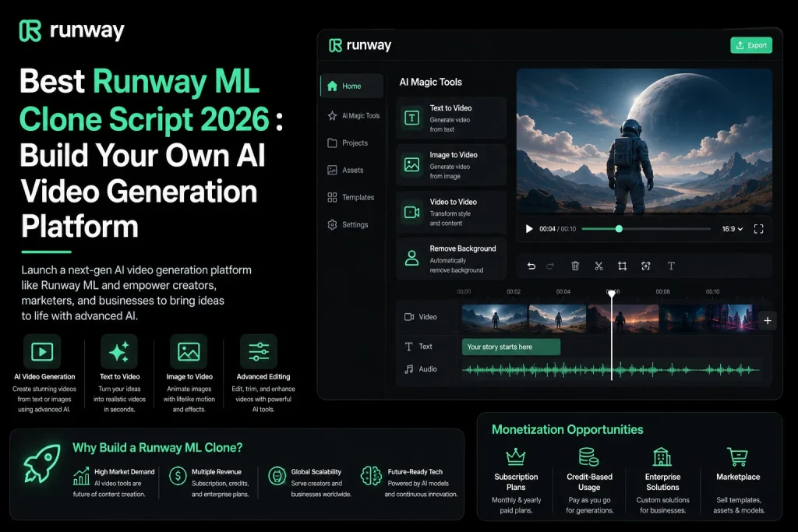Click the 'Monetization Opportunities' heading
Image resolution: width=798 pixels, height=532 pixels.
[x=567, y=430]
